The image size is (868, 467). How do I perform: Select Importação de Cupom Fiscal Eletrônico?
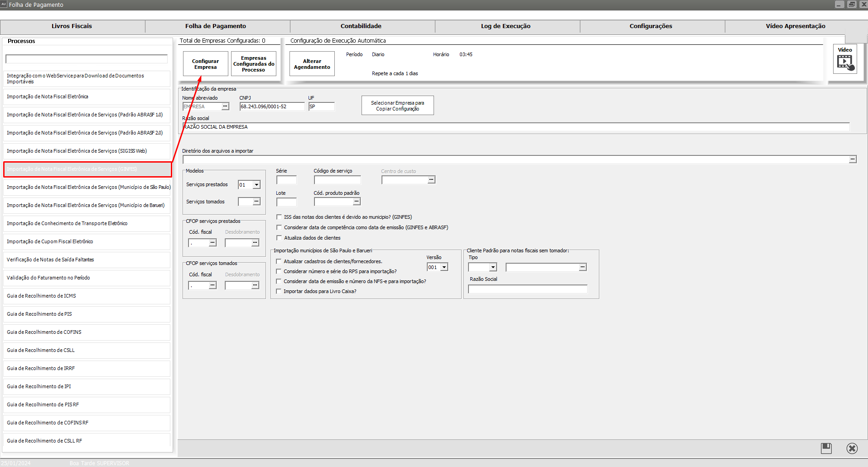87,241
